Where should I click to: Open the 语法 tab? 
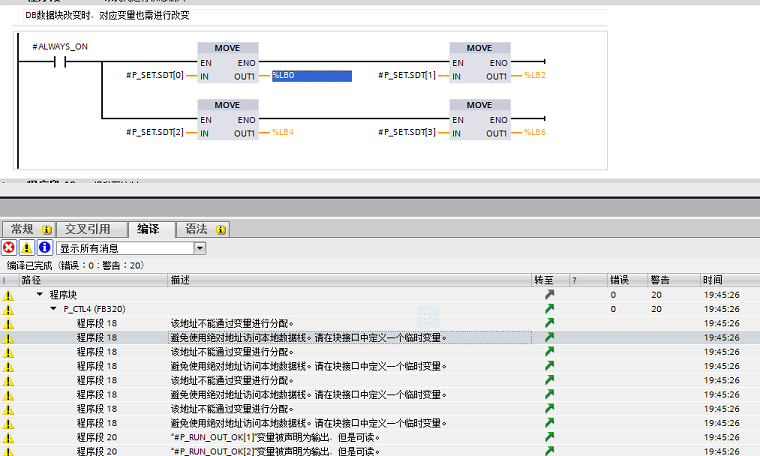point(203,229)
